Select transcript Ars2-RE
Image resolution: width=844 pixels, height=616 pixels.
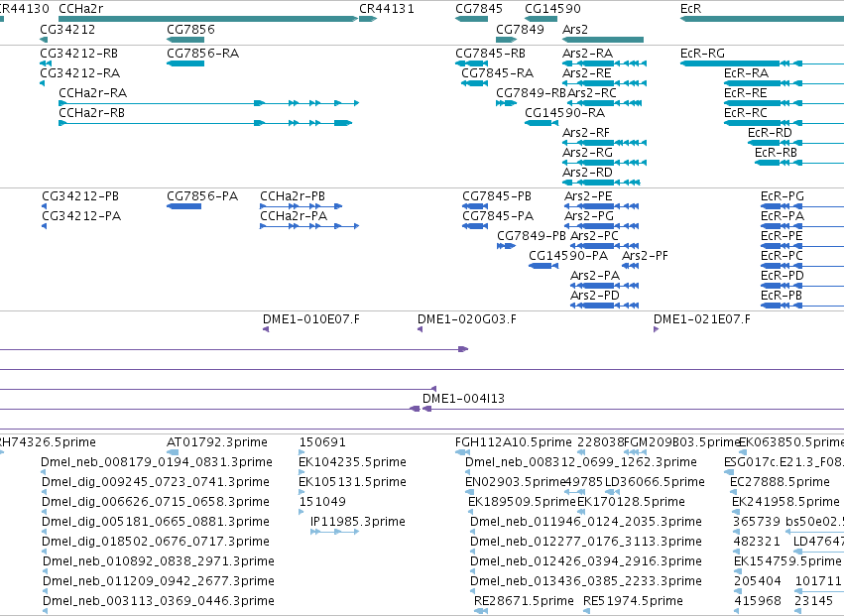pyautogui.click(x=604, y=83)
